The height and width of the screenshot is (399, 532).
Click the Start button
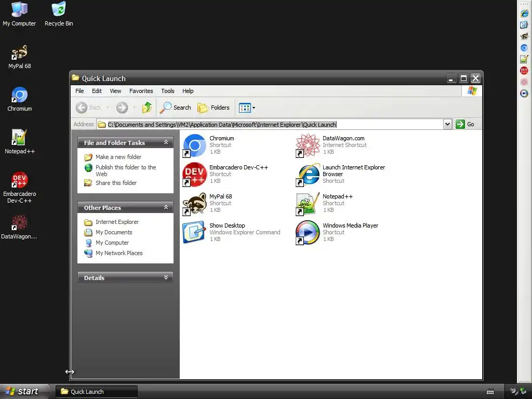(x=23, y=391)
